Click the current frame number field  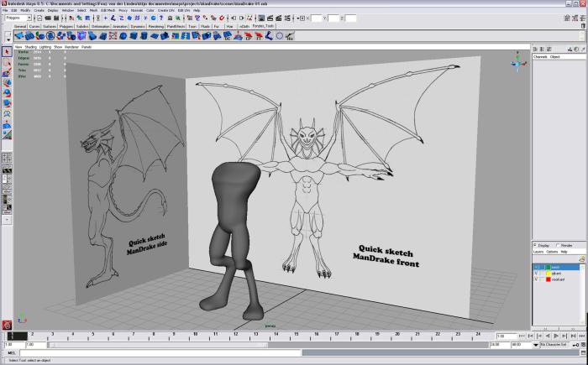click(x=507, y=336)
